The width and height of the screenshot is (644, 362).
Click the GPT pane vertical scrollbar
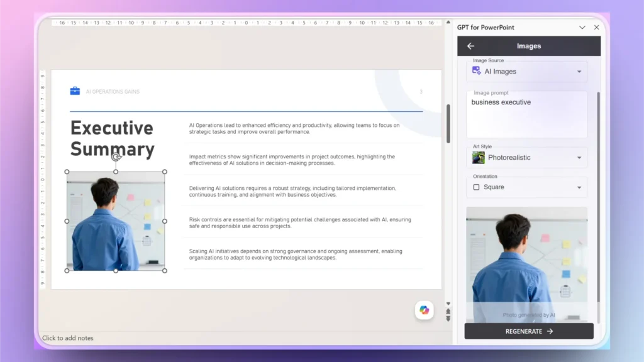click(x=599, y=207)
